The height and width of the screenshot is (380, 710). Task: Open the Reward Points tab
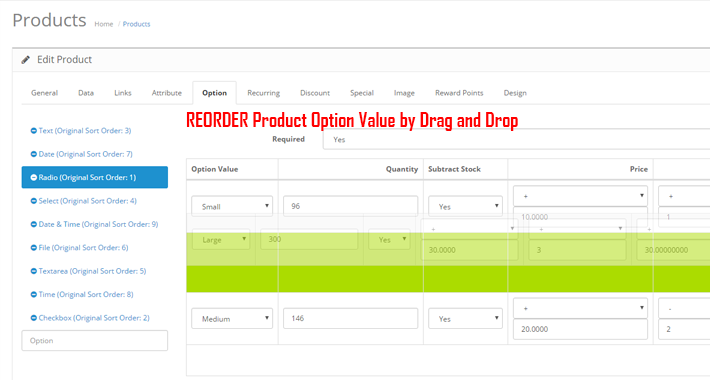pos(459,93)
